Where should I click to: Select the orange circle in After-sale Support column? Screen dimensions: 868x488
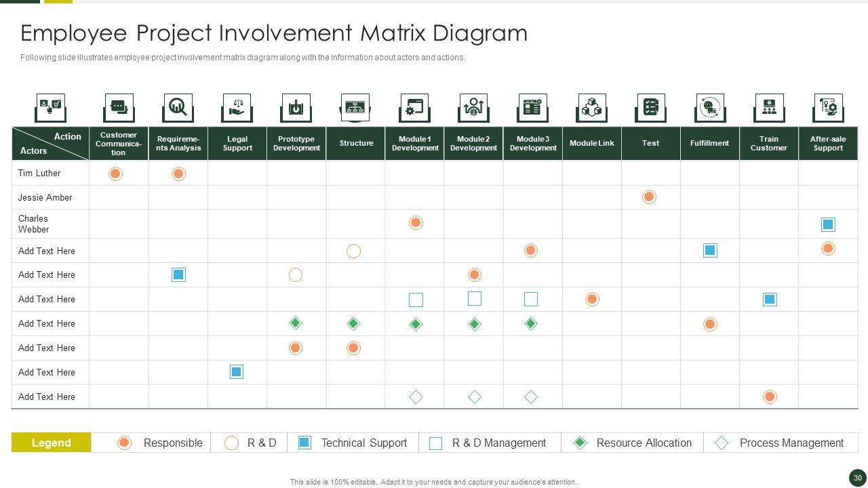[x=828, y=249]
